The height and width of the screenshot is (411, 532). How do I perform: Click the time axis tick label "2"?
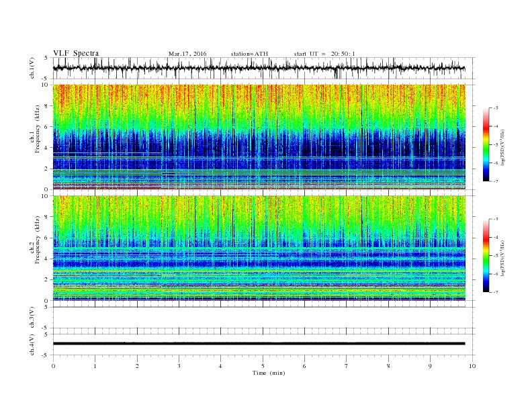coord(137,366)
